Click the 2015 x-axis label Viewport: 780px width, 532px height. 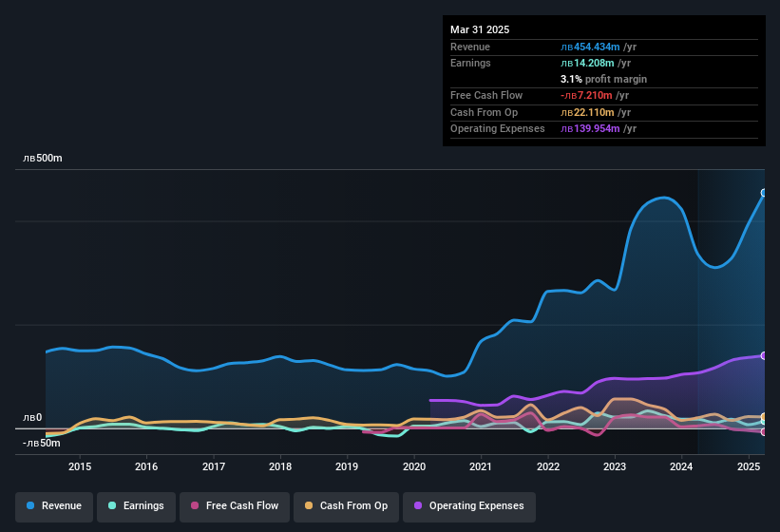[x=80, y=466]
